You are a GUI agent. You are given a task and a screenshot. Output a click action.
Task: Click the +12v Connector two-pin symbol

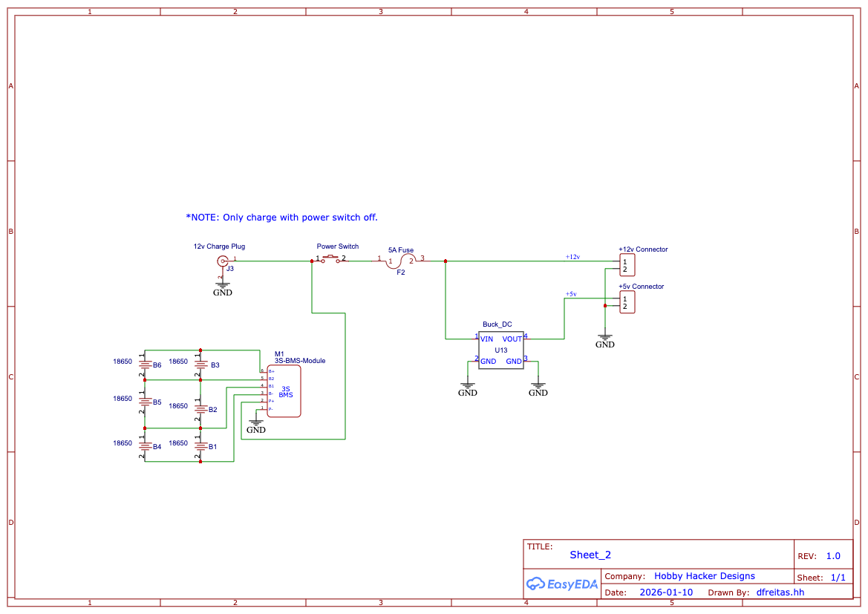click(x=627, y=265)
